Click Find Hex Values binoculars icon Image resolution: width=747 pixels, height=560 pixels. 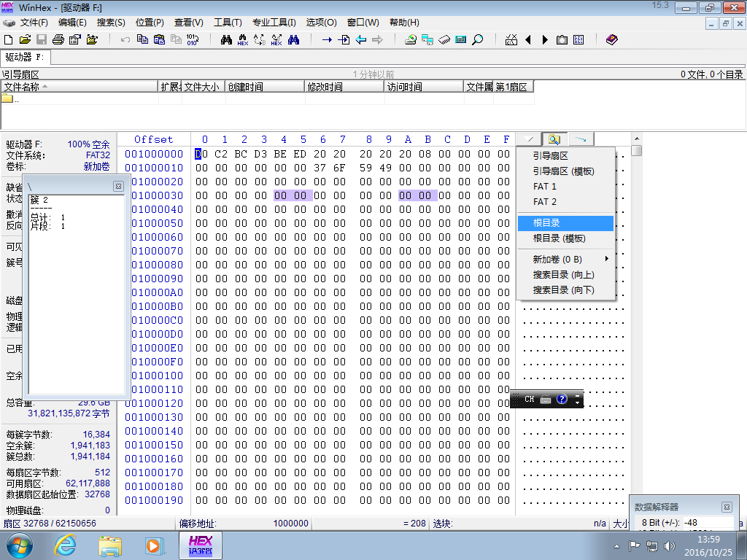click(243, 40)
